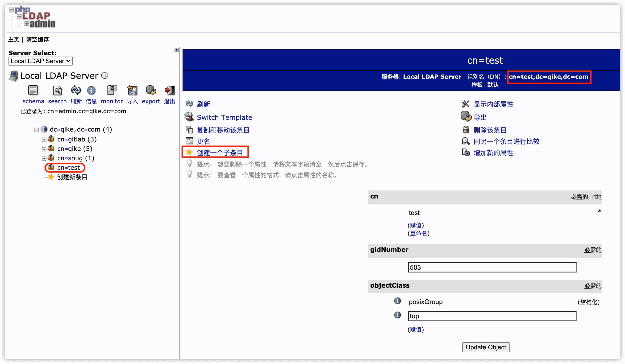Select Server dropdown Local LDAP Server
The image size is (625, 364).
41,61
